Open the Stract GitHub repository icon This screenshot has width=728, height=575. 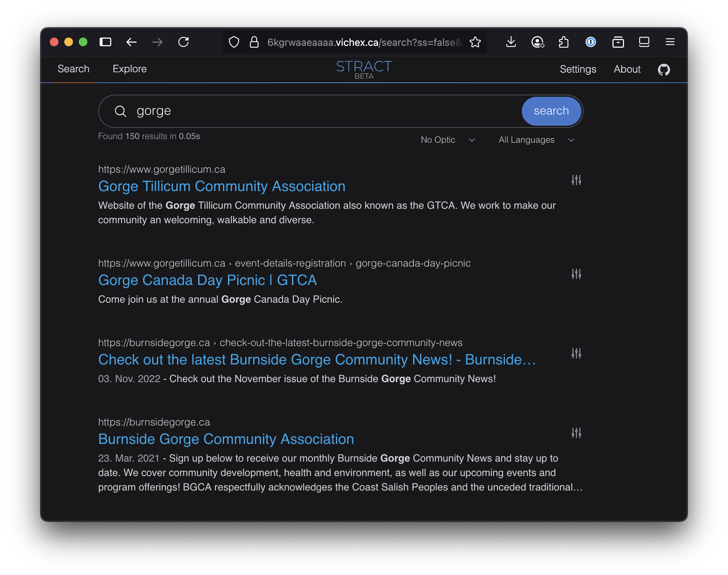664,69
